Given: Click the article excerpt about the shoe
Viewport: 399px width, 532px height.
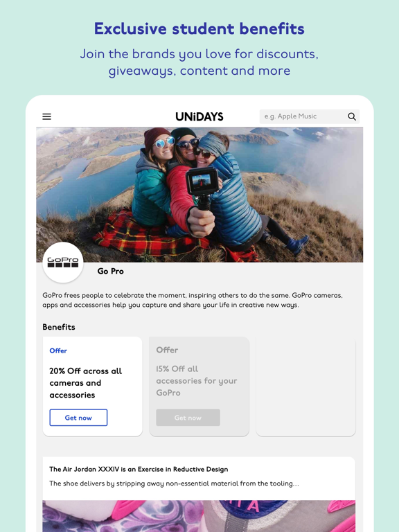Looking at the screenshot, I should [x=174, y=484].
